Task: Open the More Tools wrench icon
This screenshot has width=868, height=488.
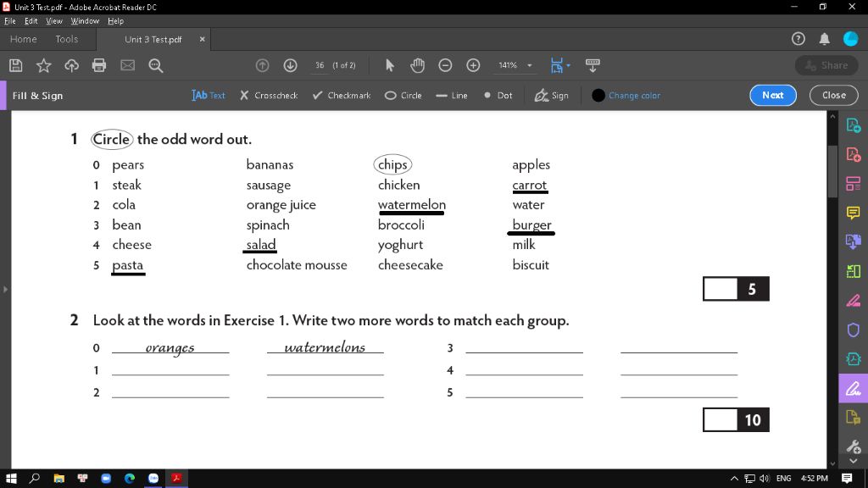Action: (x=853, y=446)
